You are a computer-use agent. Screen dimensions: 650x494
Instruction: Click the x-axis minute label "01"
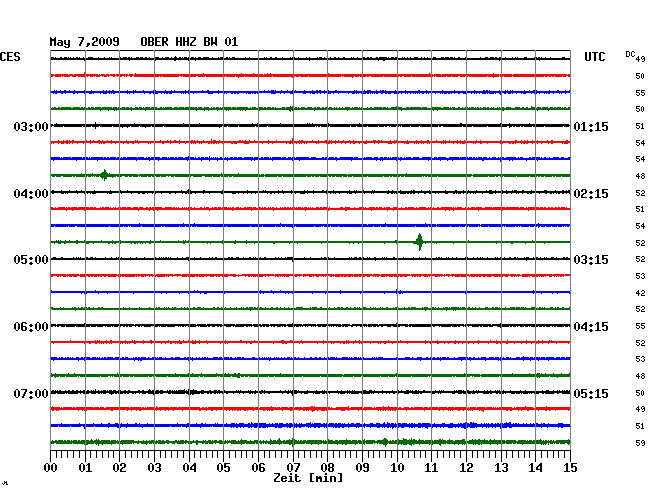coord(85,467)
